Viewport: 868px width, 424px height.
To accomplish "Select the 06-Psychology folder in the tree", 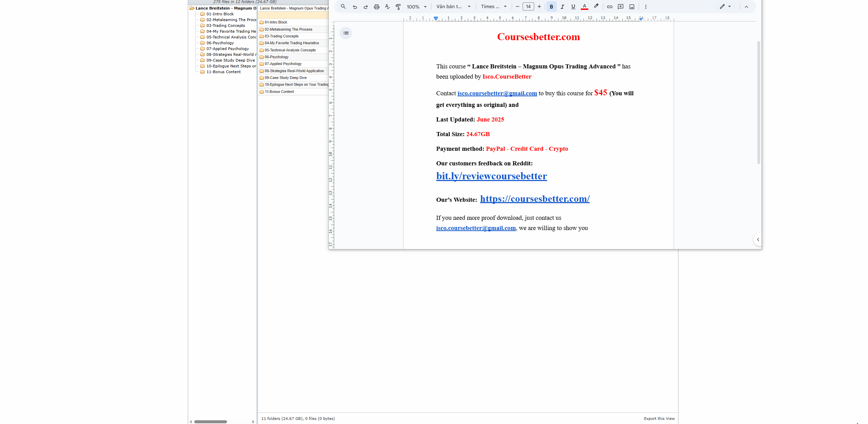I will click(x=220, y=43).
